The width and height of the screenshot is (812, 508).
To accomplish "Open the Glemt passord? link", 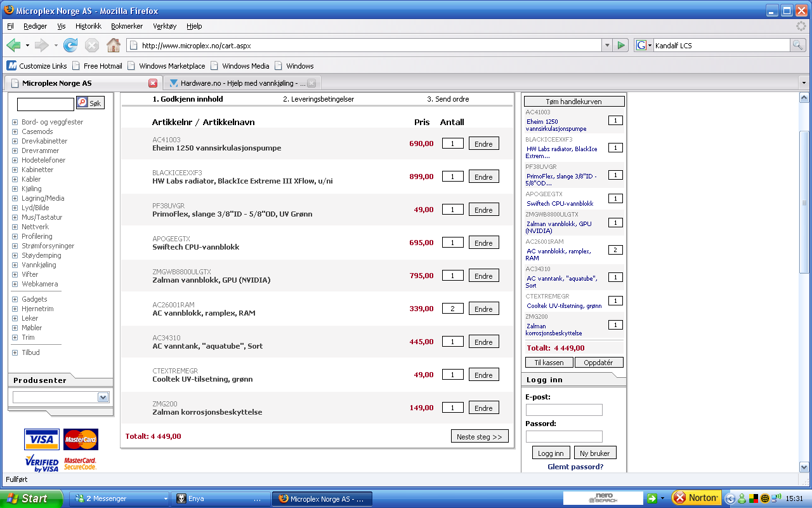I will click(575, 467).
